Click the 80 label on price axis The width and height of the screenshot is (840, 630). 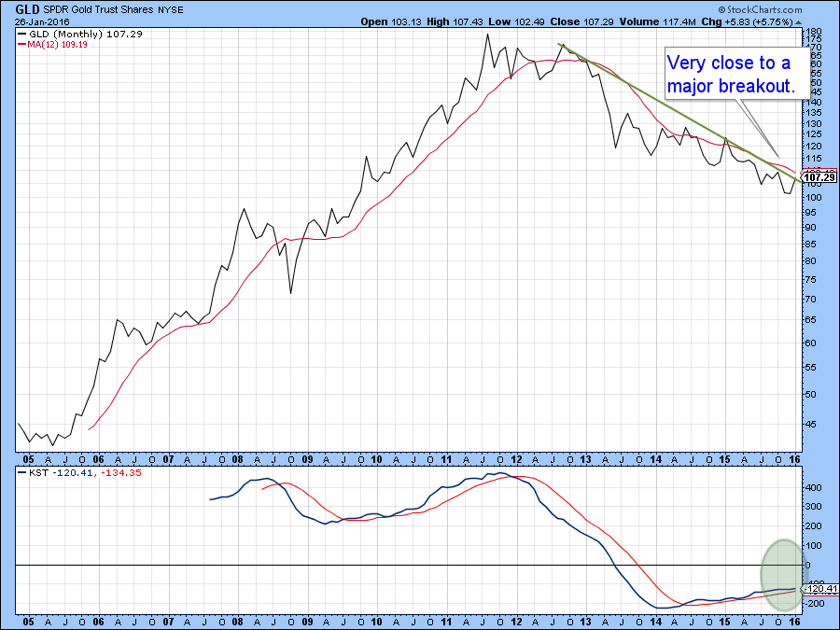click(x=810, y=261)
